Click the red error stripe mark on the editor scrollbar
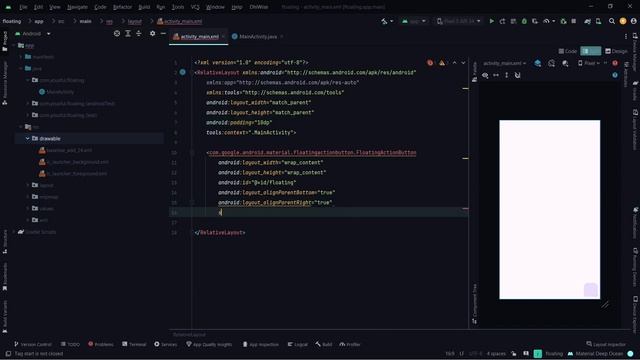 pyautogui.click(x=465, y=209)
